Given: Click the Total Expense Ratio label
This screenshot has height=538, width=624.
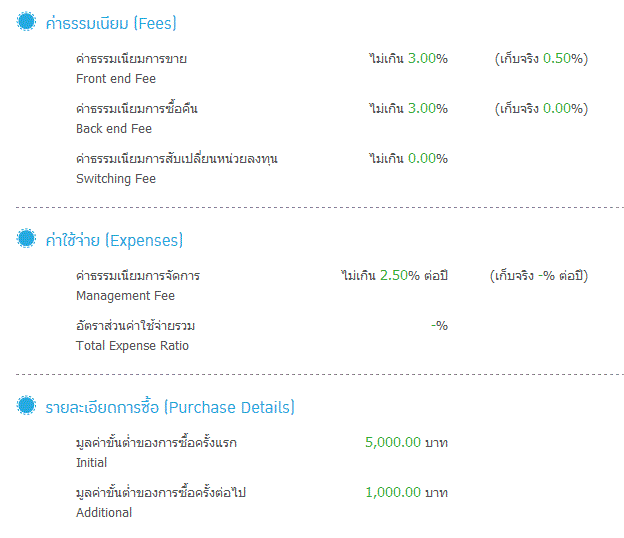Looking at the screenshot, I should [x=132, y=346].
